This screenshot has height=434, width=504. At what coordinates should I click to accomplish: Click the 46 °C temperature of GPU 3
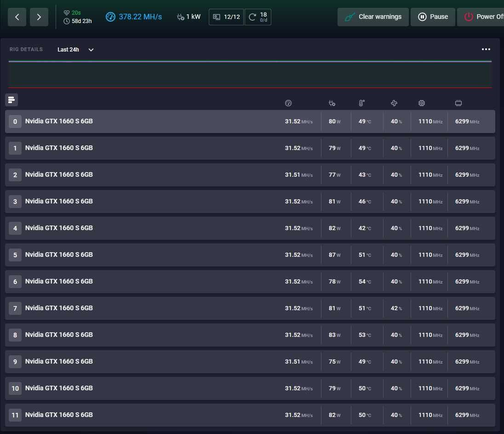tap(365, 202)
